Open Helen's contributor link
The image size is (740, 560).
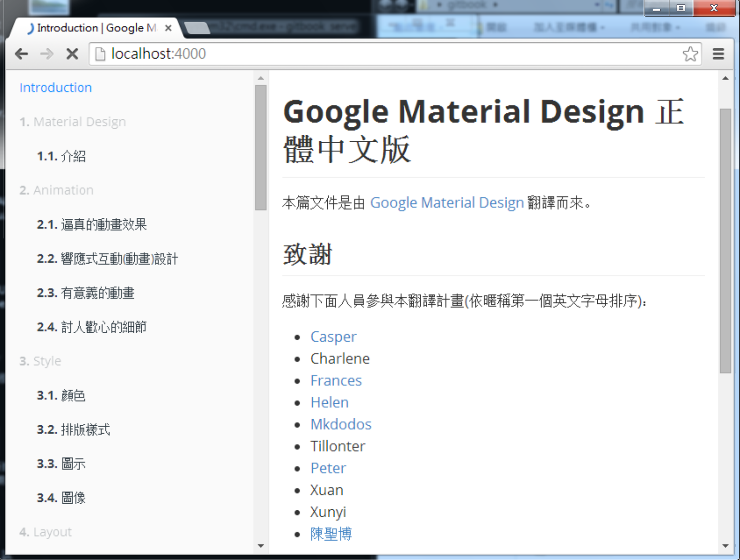pyautogui.click(x=329, y=402)
